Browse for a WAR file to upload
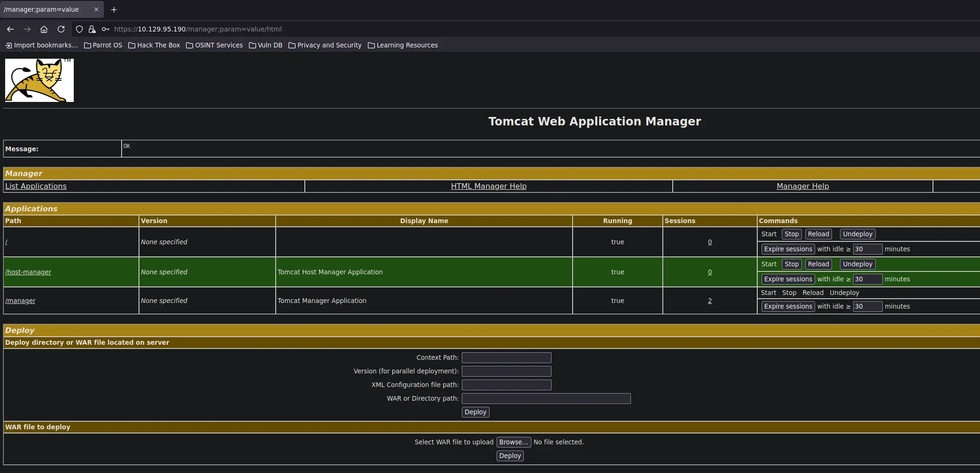The height and width of the screenshot is (473, 980). [x=513, y=442]
